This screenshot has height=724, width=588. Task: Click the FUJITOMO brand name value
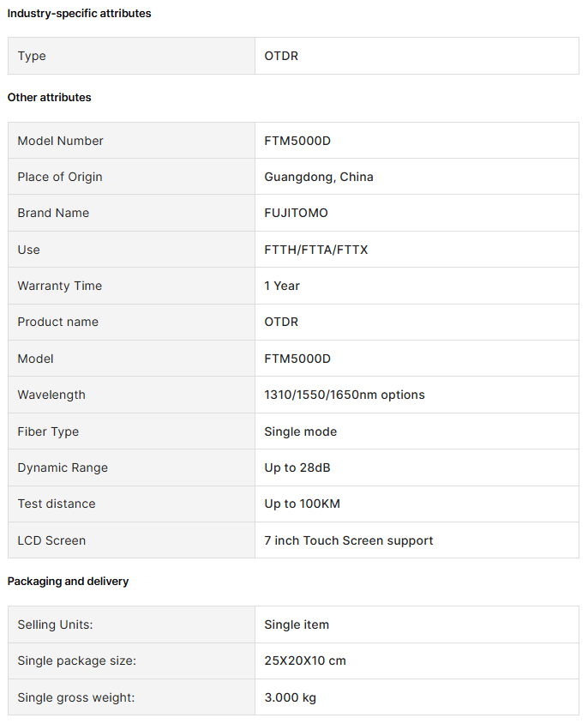(x=296, y=213)
